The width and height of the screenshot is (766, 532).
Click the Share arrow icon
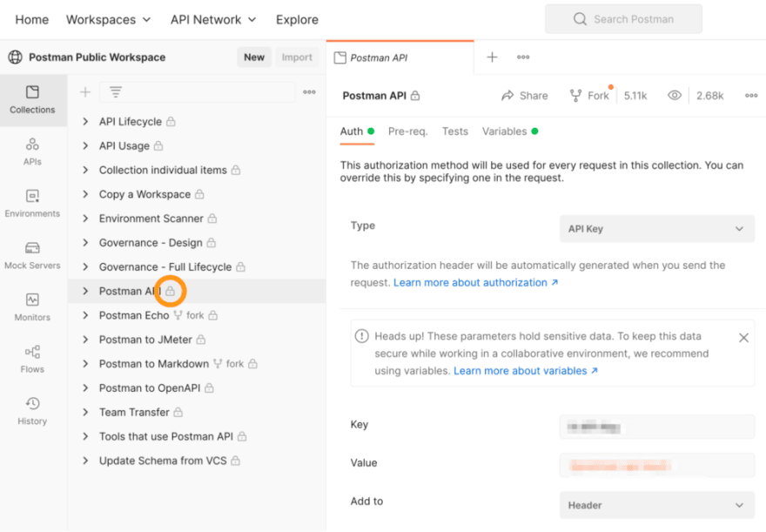tap(507, 96)
